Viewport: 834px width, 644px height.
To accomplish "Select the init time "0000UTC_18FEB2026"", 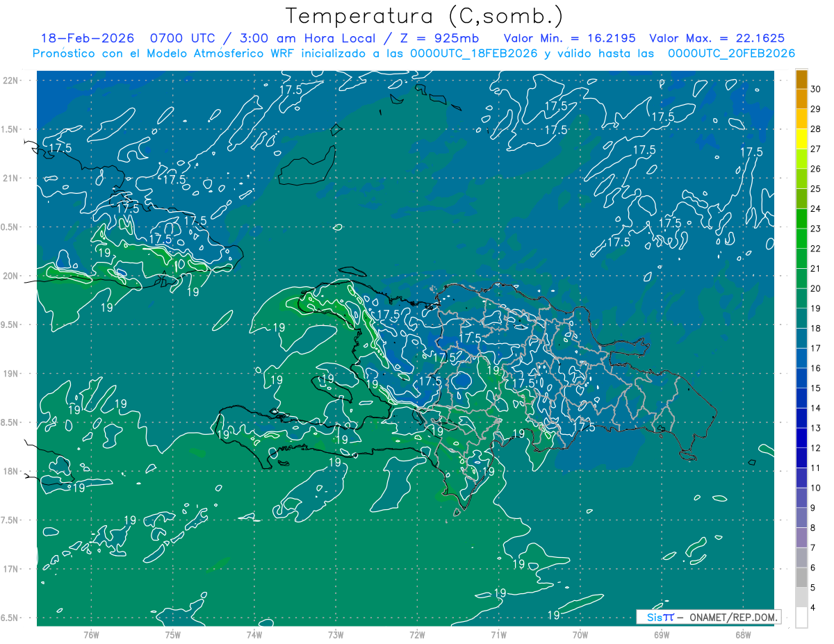I will click(x=474, y=53).
